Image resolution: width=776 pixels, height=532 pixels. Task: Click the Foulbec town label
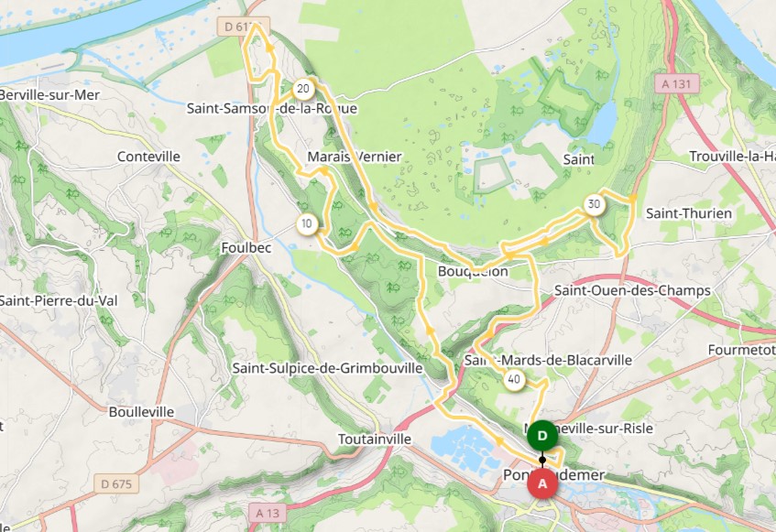click(246, 248)
